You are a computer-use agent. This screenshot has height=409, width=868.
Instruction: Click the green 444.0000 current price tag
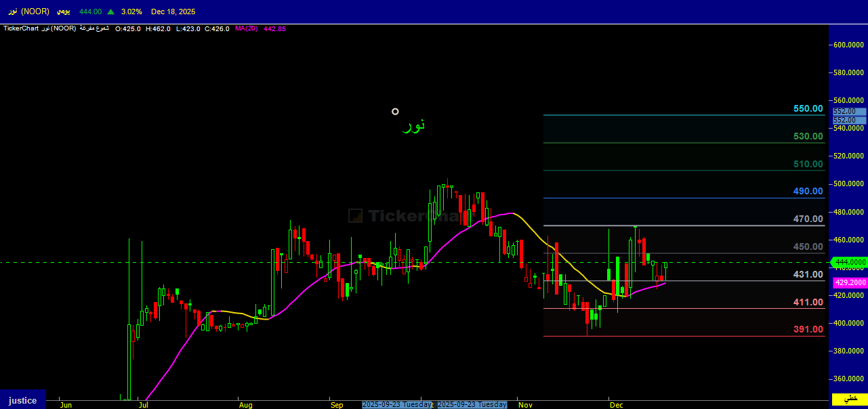[x=850, y=262]
